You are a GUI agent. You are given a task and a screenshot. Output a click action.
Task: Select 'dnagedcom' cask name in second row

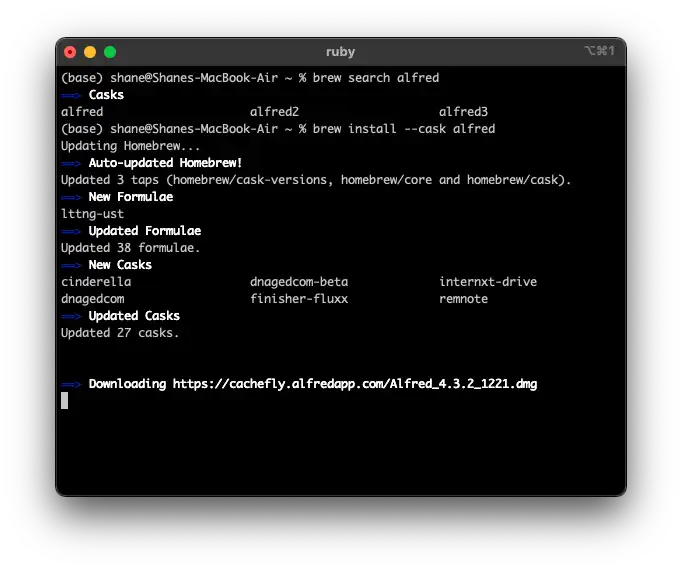(93, 299)
